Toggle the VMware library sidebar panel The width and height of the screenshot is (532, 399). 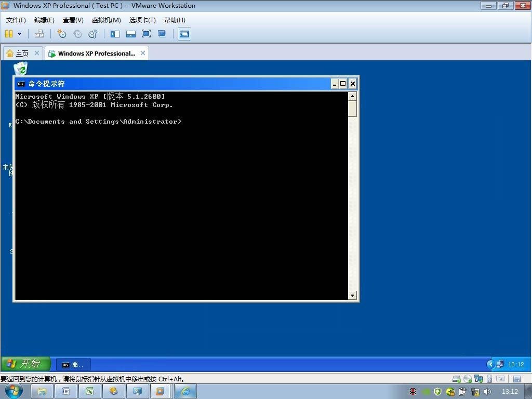(x=115, y=34)
